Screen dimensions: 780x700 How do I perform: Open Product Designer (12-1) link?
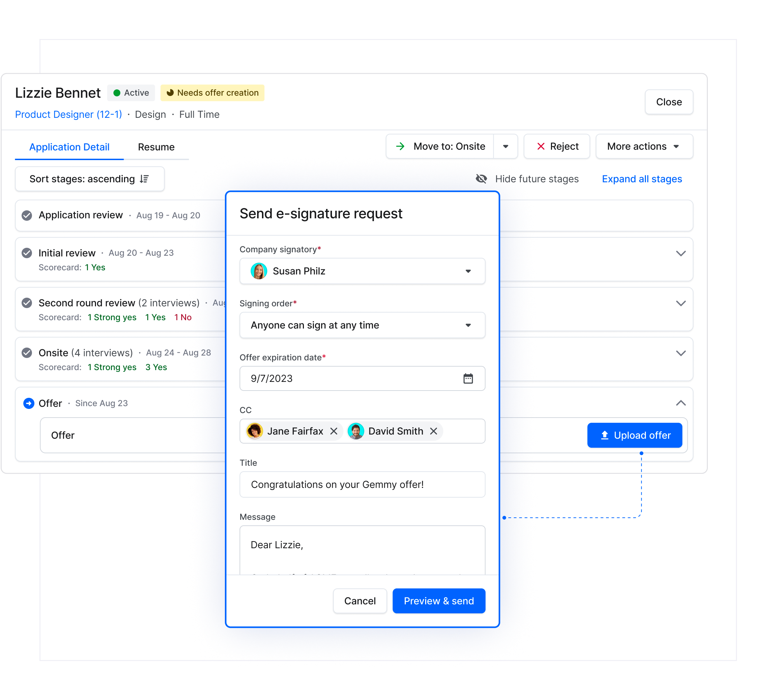click(69, 115)
